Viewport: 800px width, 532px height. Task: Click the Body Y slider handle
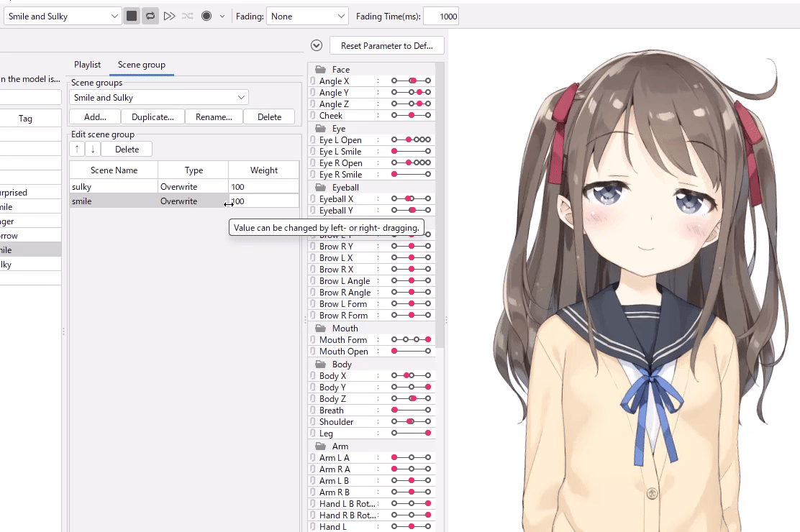pyautogui.click(x=427, y=387)
